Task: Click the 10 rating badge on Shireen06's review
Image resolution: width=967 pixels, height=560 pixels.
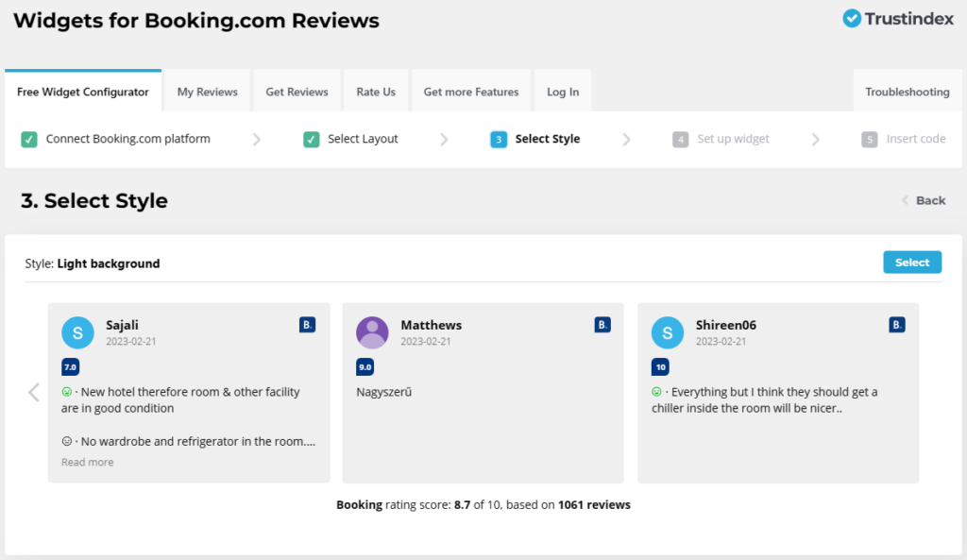Action: click(659, 366)
